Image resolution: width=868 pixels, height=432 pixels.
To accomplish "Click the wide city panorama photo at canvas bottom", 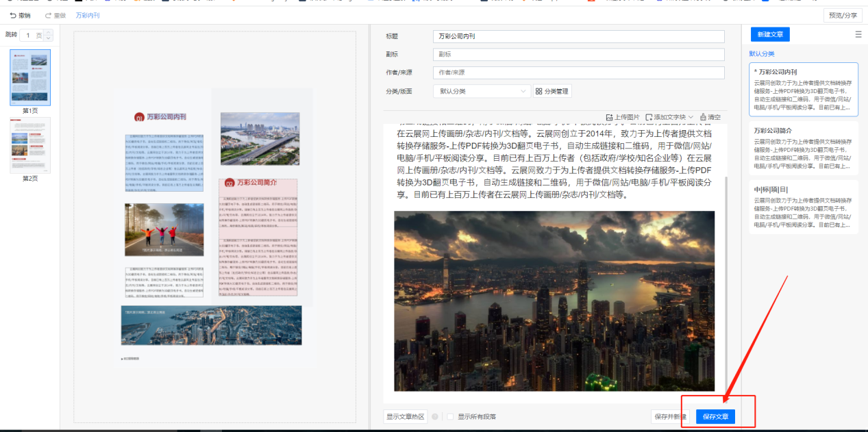I will coord(212,325).
